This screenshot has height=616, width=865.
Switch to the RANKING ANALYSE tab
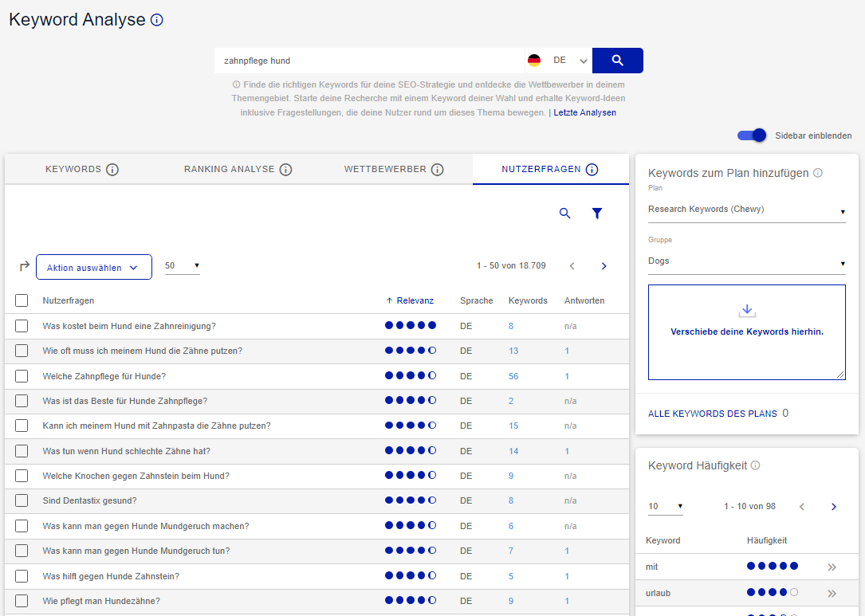tap(238, 169)
